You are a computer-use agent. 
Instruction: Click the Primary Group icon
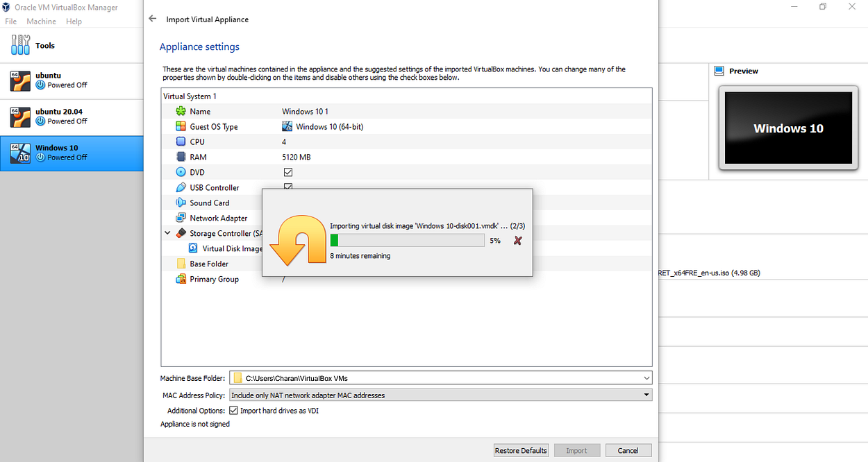click(181, 279)
